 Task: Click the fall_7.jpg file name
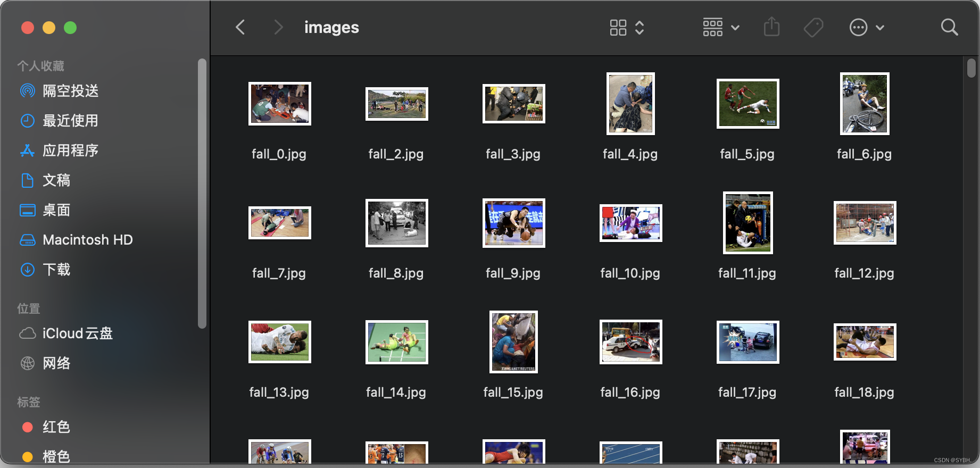click(x=279, y=273)
